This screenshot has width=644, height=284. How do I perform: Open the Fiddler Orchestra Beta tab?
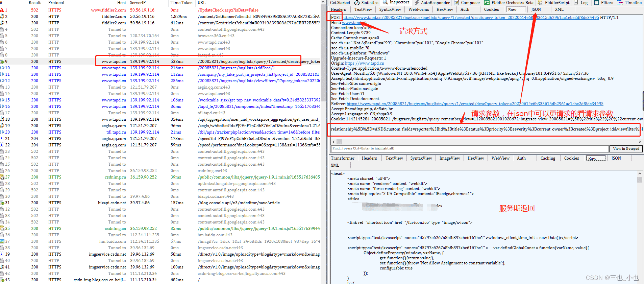pos(509,3)
